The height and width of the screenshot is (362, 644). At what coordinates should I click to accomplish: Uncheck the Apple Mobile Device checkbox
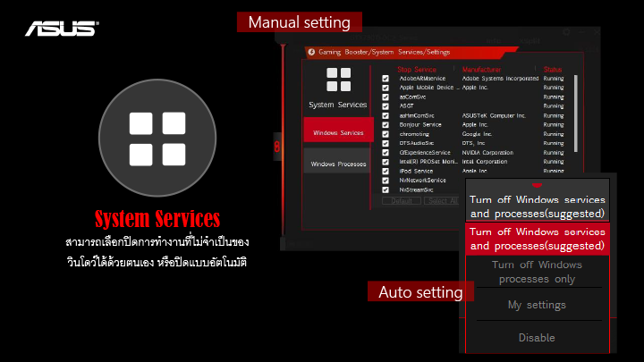click(386, 88)
